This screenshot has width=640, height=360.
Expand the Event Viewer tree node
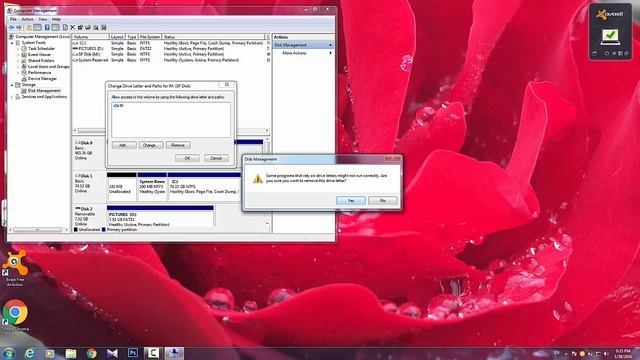click(x=18, y=54)
